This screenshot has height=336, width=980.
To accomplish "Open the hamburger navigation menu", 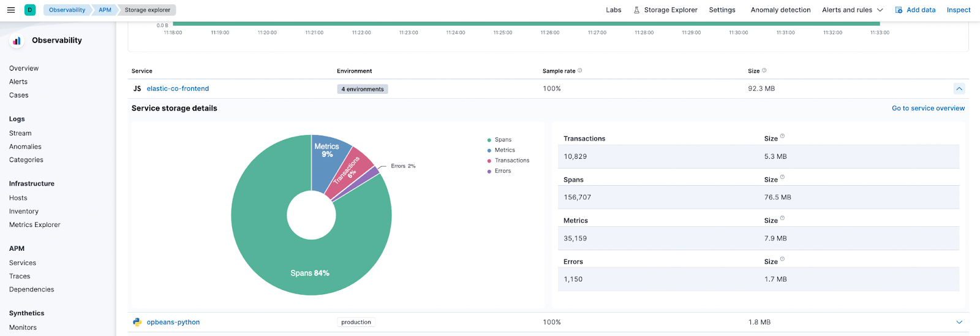I will pos(10,10).
